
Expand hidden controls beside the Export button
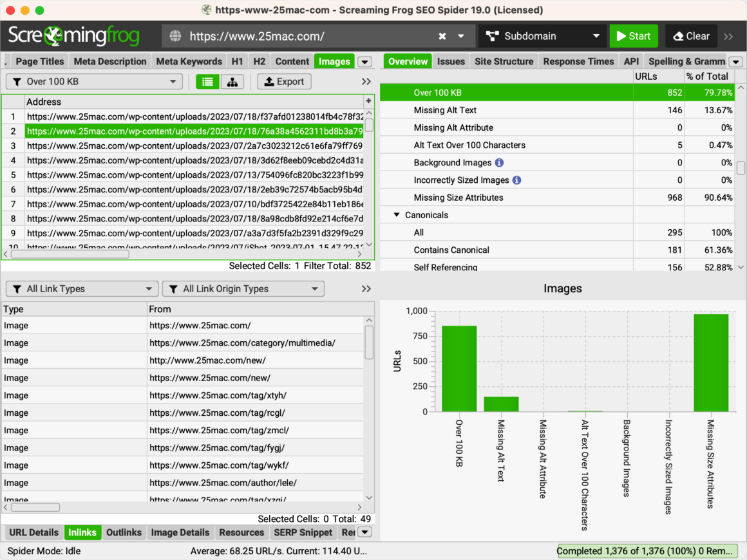pos(366,82)
